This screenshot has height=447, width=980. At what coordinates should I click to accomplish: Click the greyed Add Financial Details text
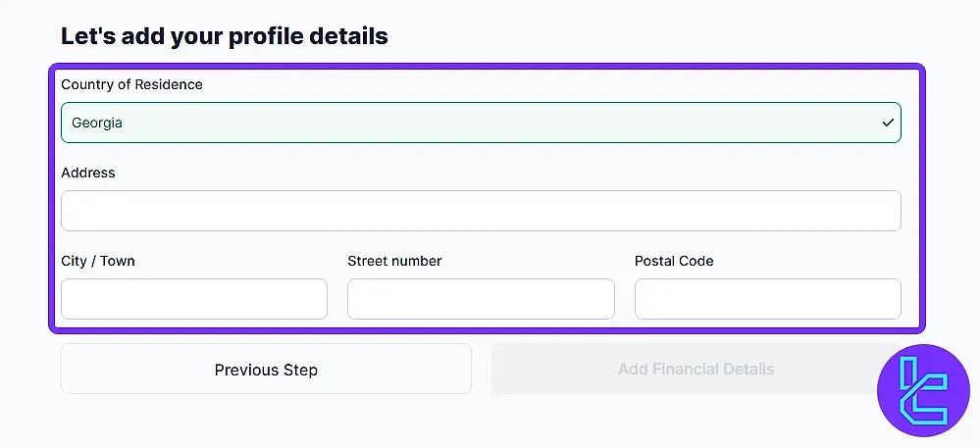click(x=696, y=369)
